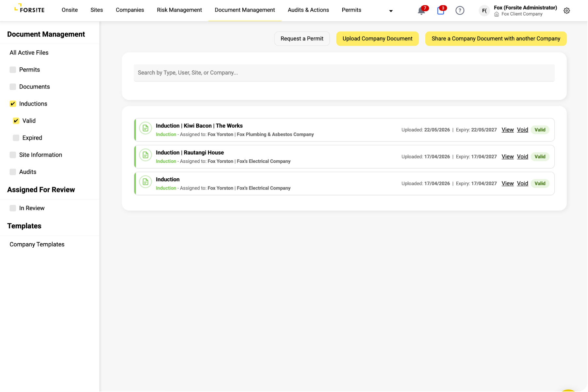View the Kiwi Bacon induction
588x392 pixels.
click(x=508, y=130)
